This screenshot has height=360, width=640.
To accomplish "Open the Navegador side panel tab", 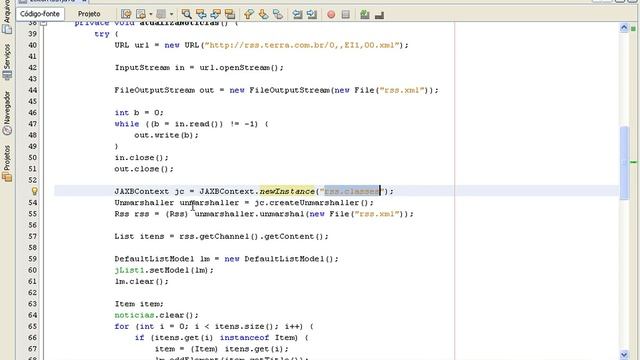I will 7,113.
